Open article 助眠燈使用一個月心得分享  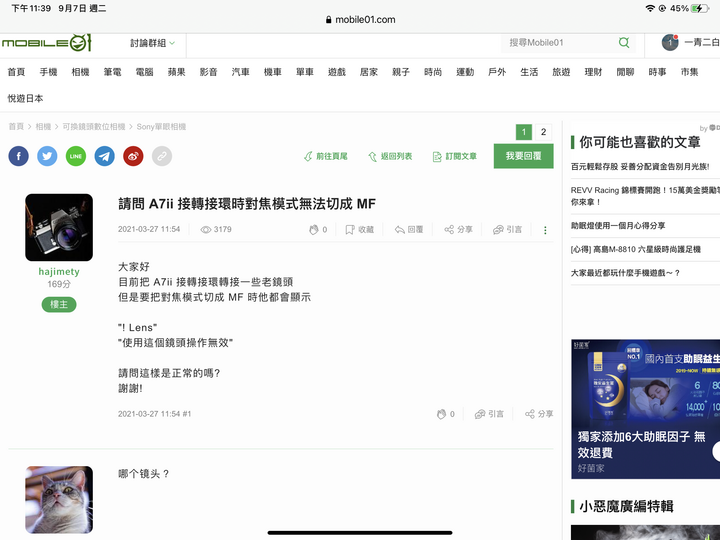click(618, 225)
